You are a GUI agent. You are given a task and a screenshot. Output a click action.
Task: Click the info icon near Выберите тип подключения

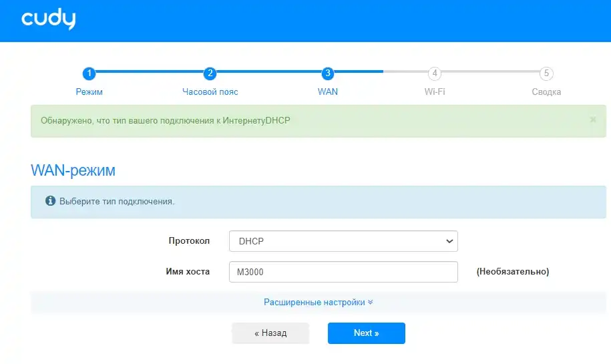(50, 201)
